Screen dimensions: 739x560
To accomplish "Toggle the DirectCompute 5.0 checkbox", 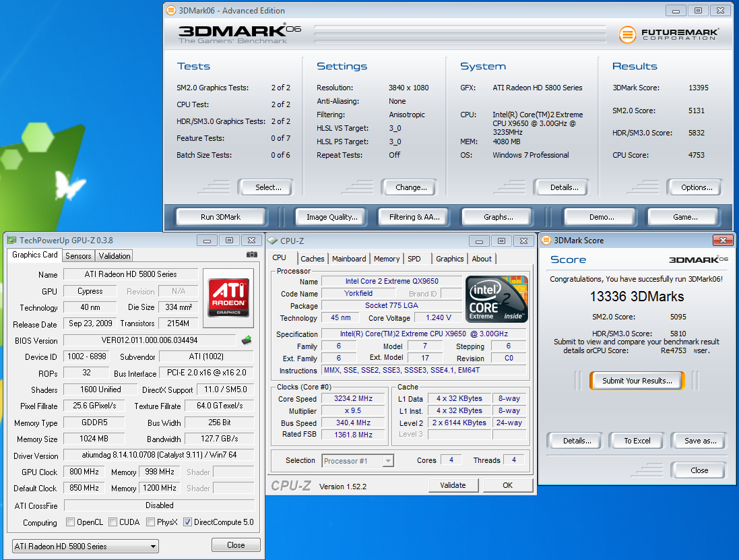I will pos(187,522).
